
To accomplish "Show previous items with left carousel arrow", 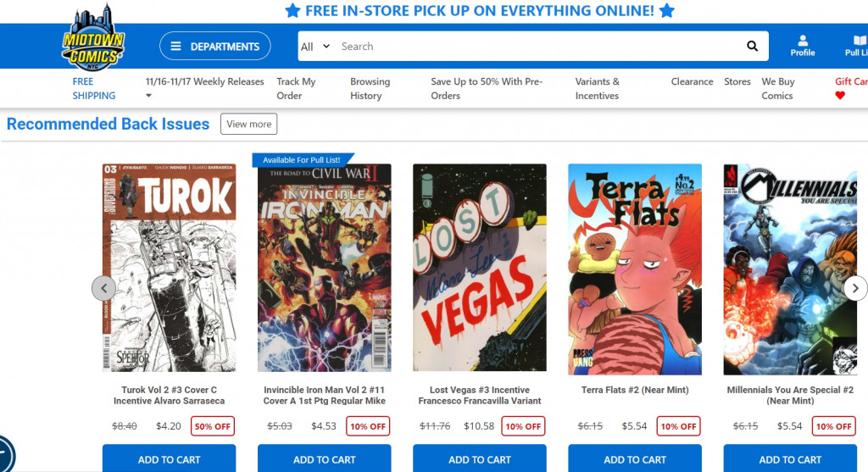I will click(103, 288).
